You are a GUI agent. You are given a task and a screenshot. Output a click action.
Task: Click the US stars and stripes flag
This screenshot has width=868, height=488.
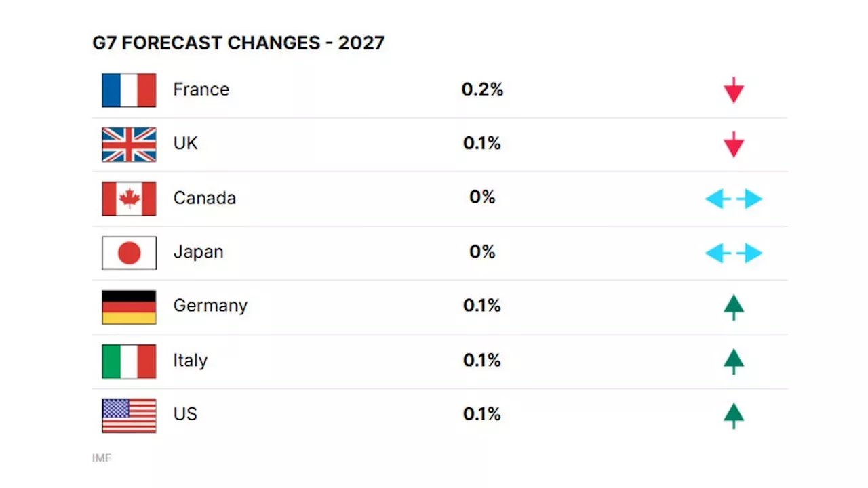(x=129, y=415)
